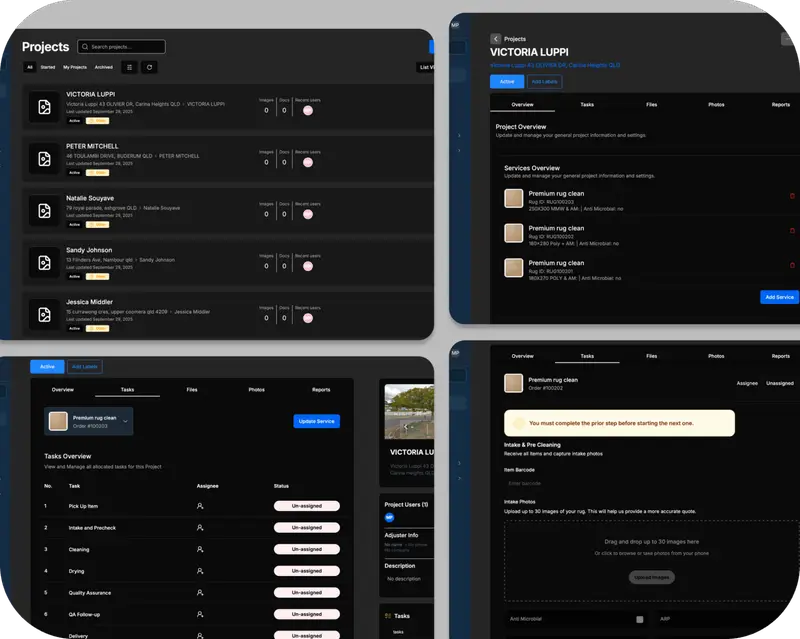Click the PETER MITCHELL project document icon
800x639 pixels.
tap(42, 155)
